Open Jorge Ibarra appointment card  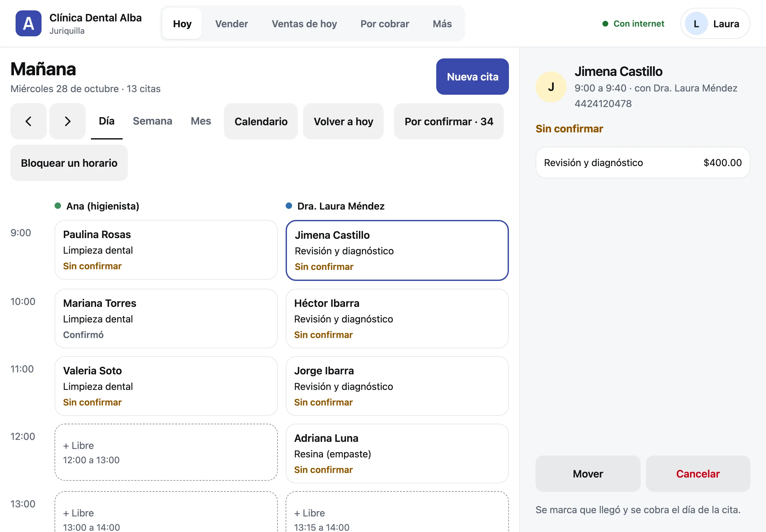397,386
